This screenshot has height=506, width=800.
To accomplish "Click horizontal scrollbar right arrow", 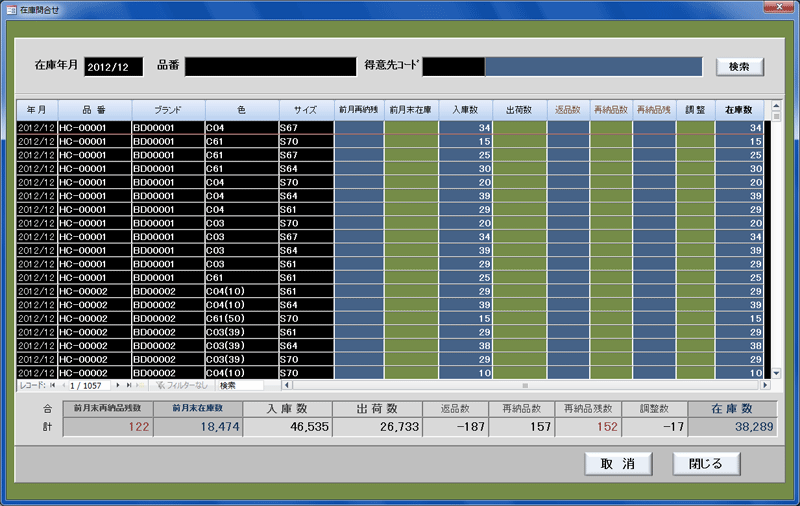I will click(765, 386).
